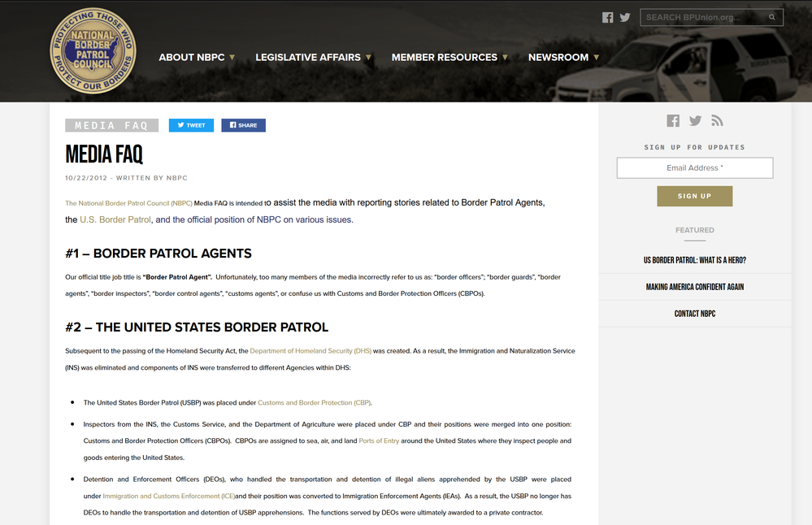
Task: Expand the Legislative Affairs dropdown arrow
Action: coord(368,58)
